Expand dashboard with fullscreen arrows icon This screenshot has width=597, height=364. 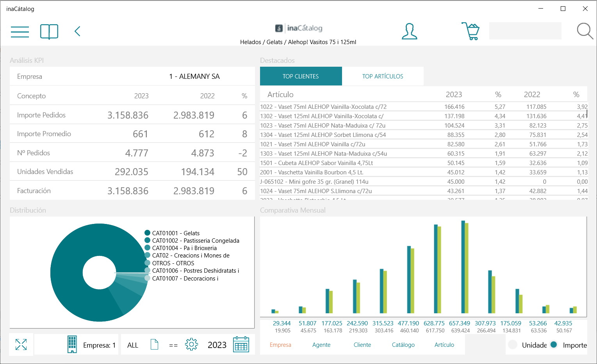[x=21, y=344]
